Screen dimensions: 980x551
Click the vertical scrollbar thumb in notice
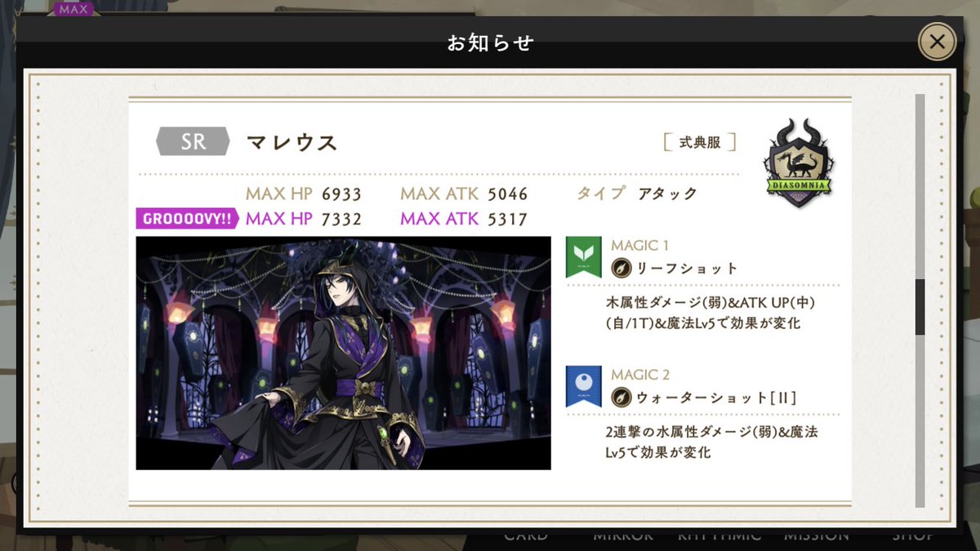pyautogui.click(x=920, y=307)
